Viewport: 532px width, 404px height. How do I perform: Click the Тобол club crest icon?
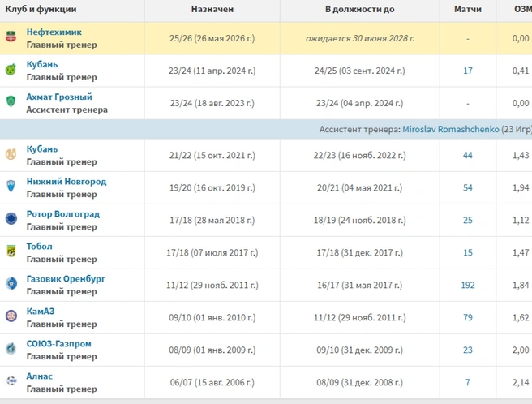(11, 251)
